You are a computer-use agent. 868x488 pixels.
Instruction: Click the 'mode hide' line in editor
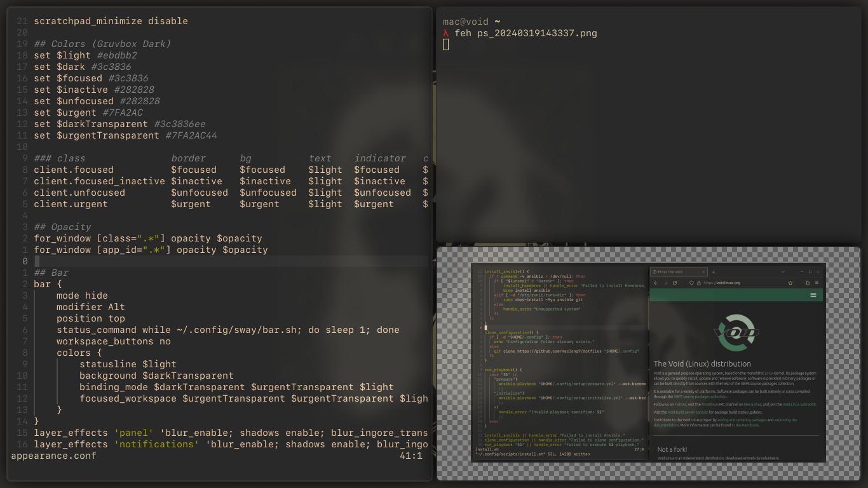pos(82,295)
